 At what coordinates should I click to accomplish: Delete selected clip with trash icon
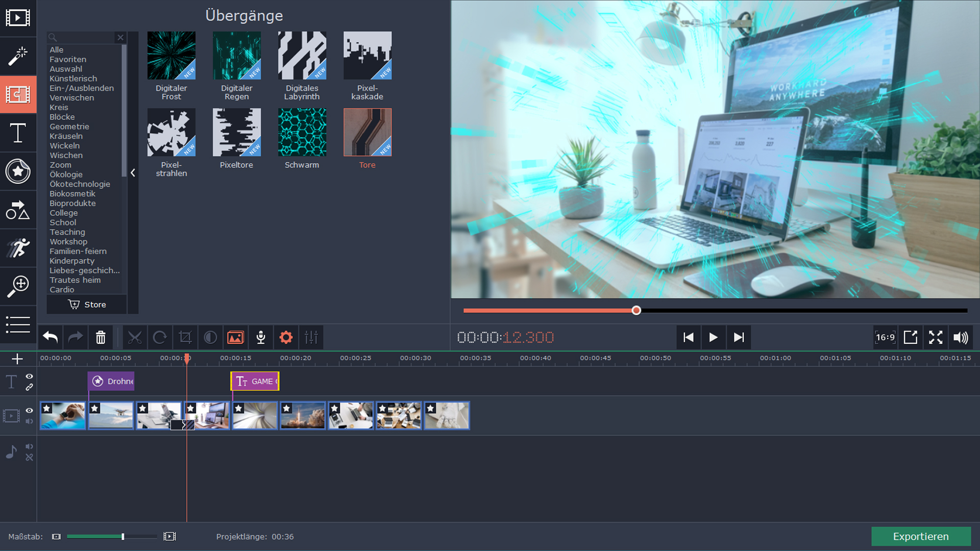pyautogui.click(x=101, y=337)
